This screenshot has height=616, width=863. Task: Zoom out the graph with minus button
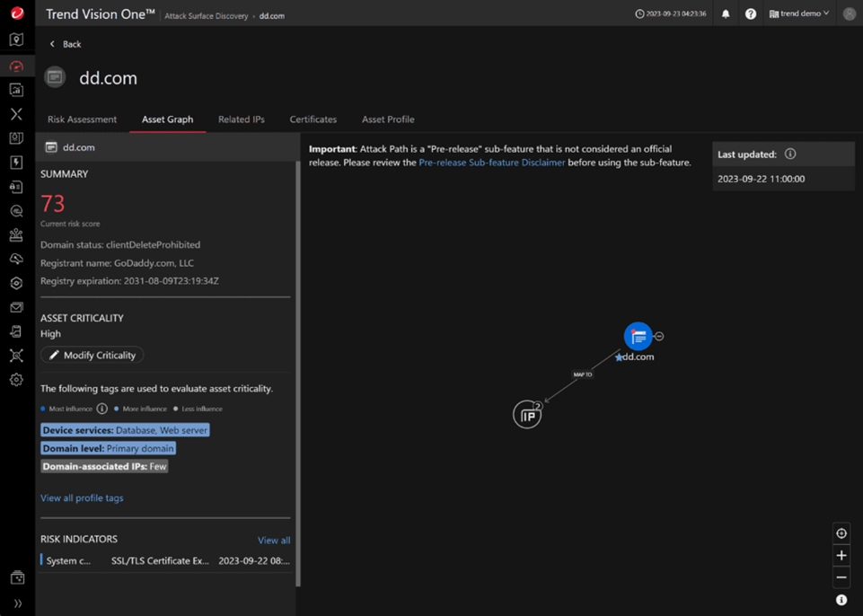pyautogui.click(x=841, y=577)
